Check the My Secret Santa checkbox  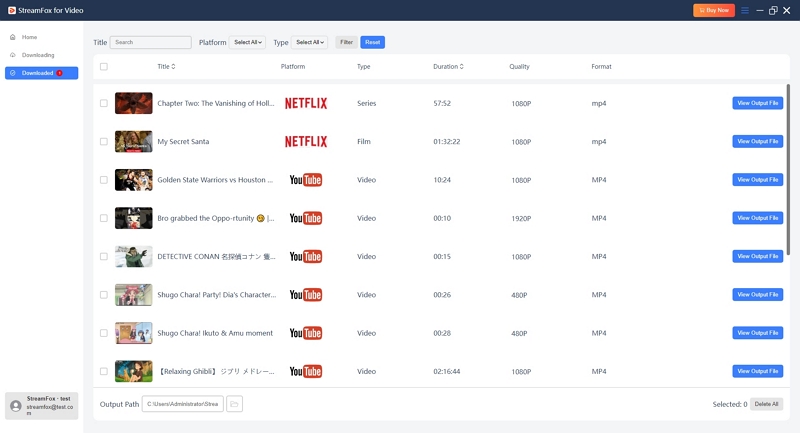tap(104, 141)
